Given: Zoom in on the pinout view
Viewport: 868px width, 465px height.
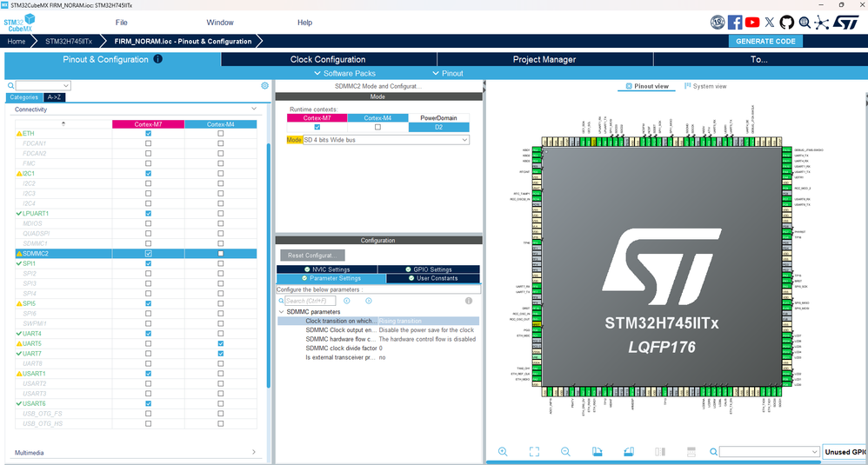Looking at the screenshot, I should coord(503,452).
